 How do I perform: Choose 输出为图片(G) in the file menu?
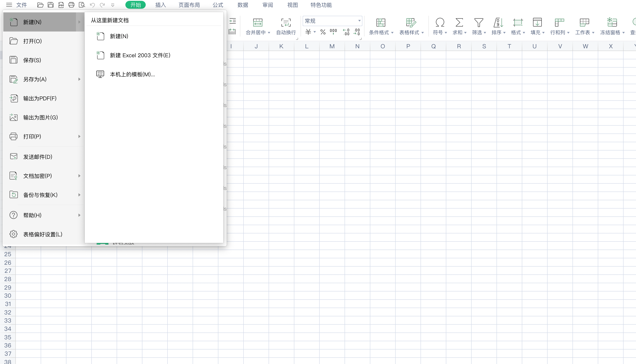[44, 118]
